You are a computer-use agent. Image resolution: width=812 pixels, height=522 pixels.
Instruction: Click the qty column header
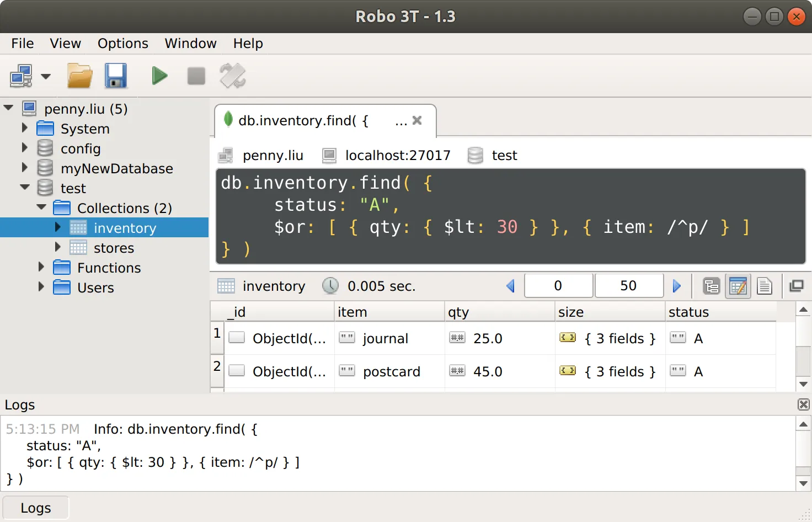500,312
